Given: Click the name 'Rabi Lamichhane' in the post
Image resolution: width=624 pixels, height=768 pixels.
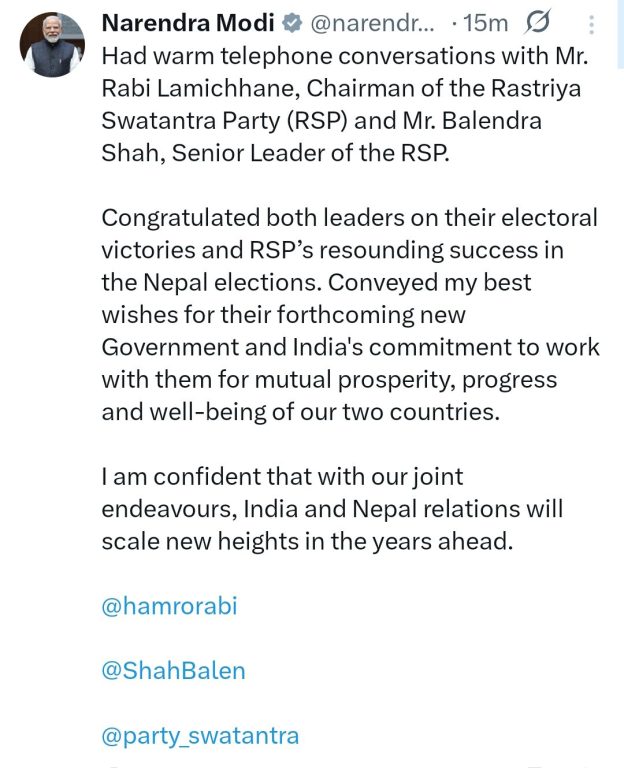Looking at the screenshot, I should [x=190, y=87].
